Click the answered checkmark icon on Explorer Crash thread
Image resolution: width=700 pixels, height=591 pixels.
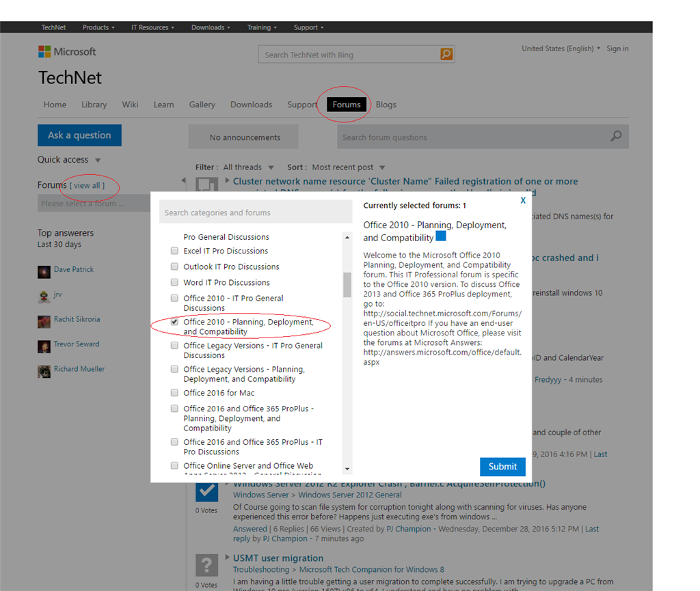(206, 491)
